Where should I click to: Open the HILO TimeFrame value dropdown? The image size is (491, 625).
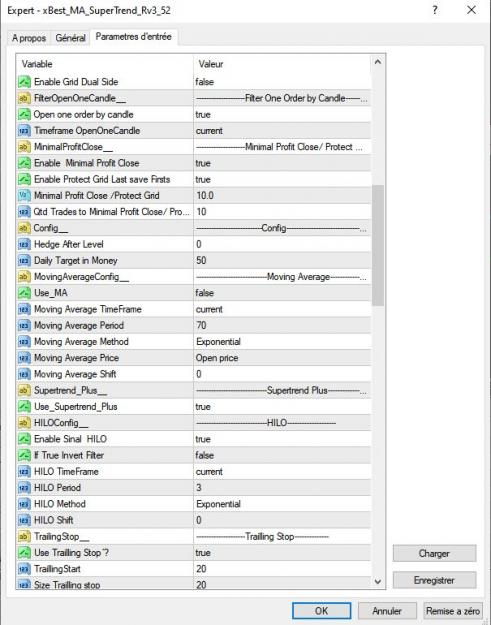coord(282,472)
